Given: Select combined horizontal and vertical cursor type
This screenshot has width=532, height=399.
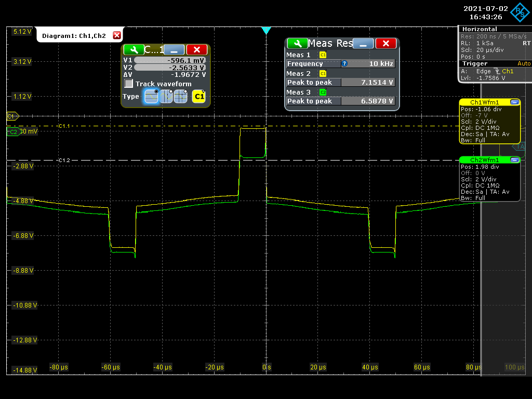Looking at the screenshot, I should pyautogui.click(x=180, y=96).
